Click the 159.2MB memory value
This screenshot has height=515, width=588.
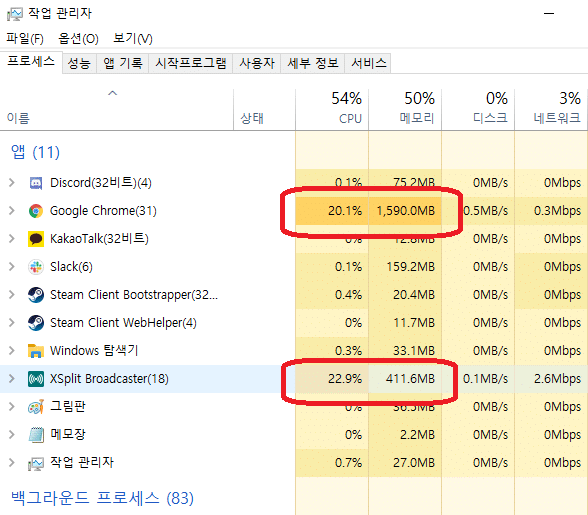pyautogui.click(x=411, y=267)
